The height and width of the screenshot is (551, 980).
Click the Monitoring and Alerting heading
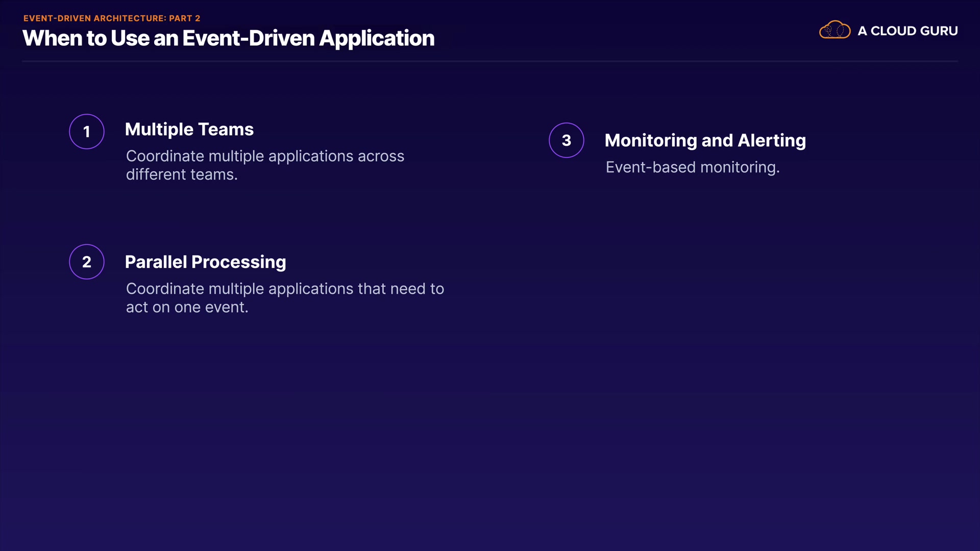[705, 141]
